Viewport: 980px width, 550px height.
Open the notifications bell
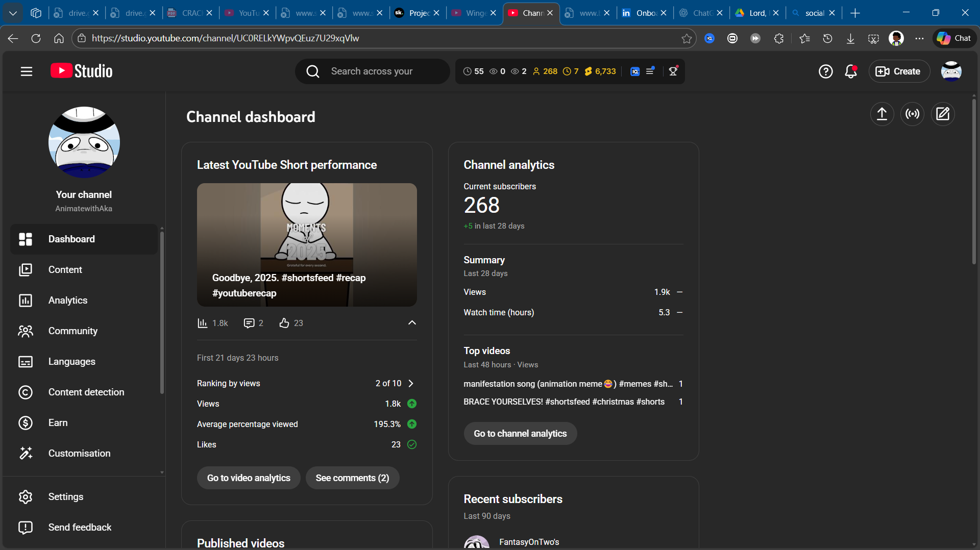[x=851, y=71]
